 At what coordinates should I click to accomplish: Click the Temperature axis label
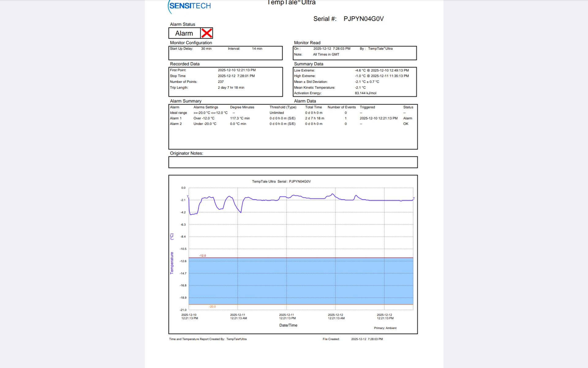click(172, 263)
